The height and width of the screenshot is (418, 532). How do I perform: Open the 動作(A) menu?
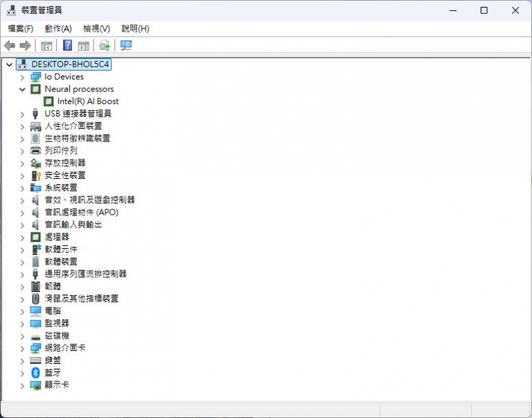pyautogui.click(x=58, y=29)
